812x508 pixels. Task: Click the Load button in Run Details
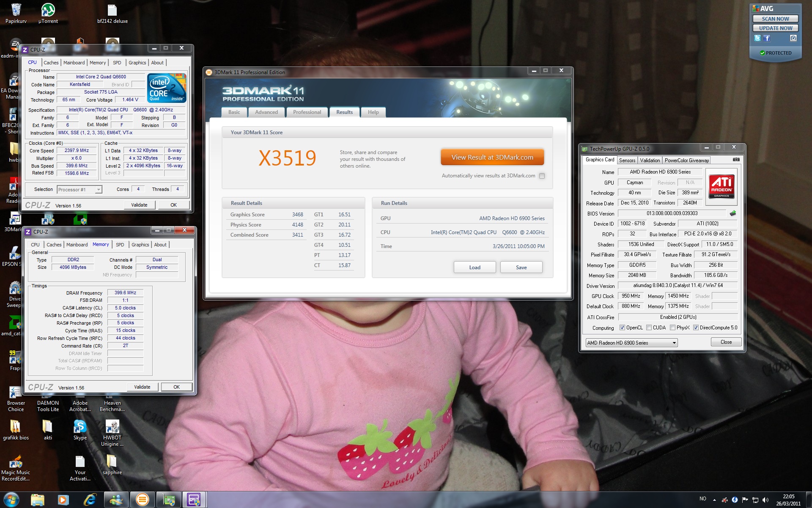(x=475, y=268)
